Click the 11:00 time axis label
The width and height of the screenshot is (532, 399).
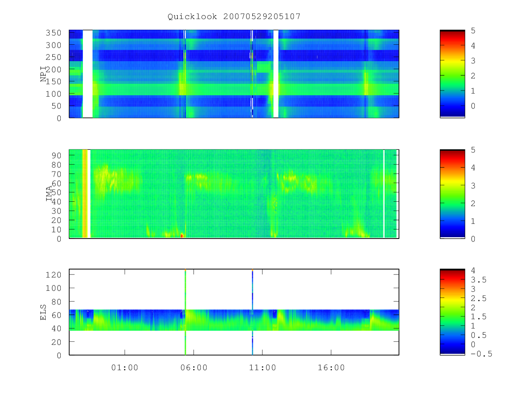pos(262,368)
